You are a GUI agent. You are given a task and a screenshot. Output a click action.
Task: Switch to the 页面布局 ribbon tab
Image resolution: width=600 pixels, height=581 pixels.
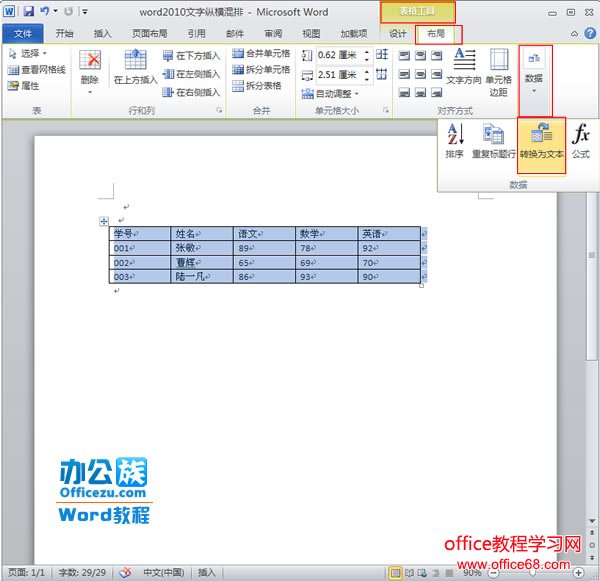pyautogui.click(x=150, y=34)
